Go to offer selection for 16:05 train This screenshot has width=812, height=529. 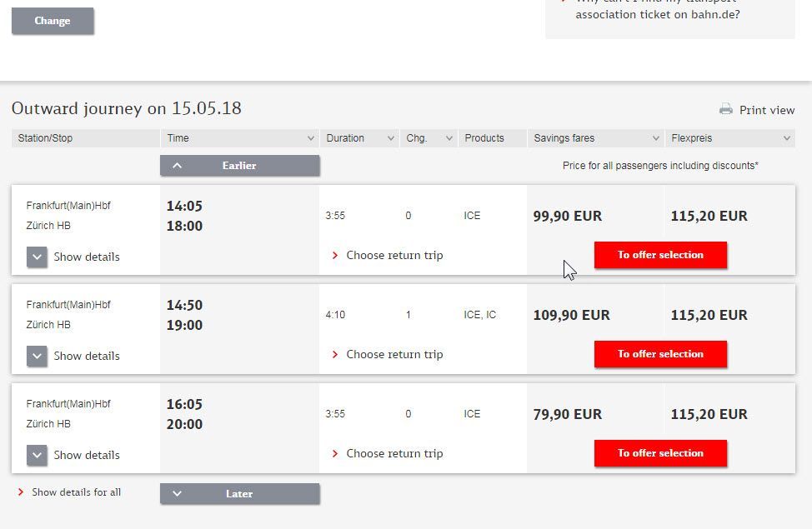pos(660,453)
